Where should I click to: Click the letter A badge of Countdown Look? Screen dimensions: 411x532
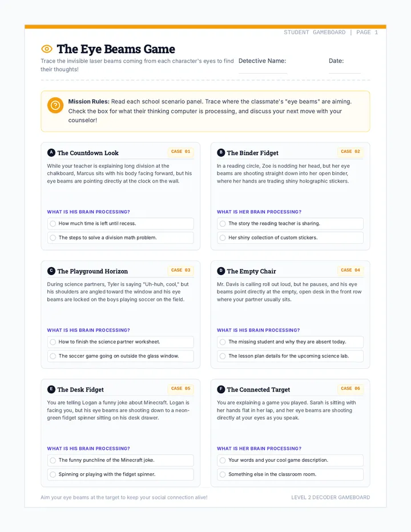(51, 152)
